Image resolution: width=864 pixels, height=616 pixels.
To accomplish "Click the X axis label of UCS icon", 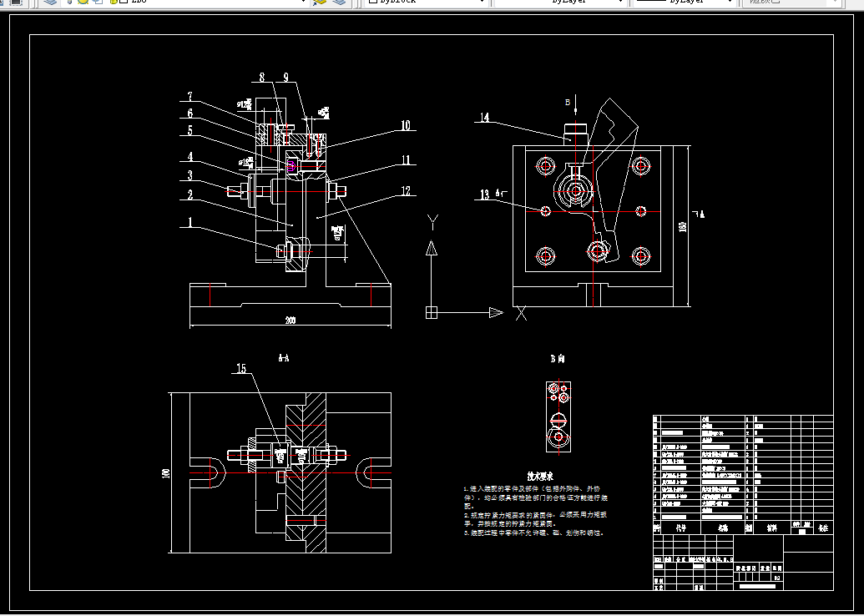I will coord(521,314).
